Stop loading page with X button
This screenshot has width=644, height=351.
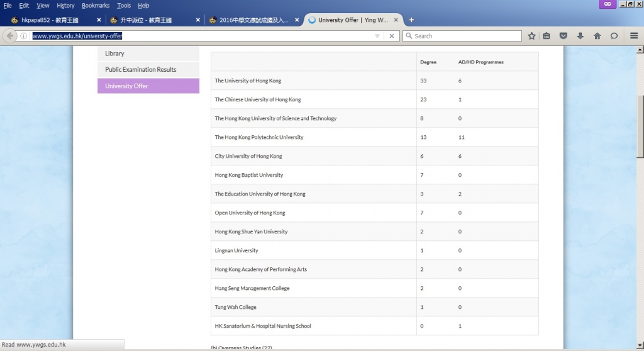click(392, 36)
